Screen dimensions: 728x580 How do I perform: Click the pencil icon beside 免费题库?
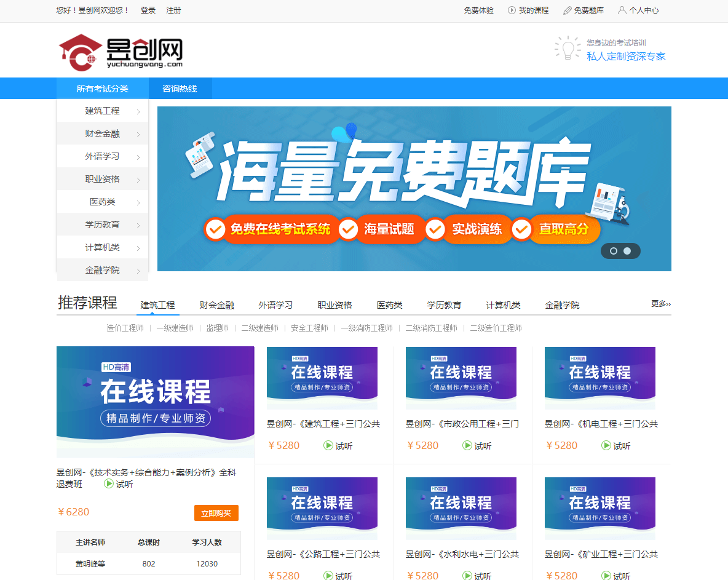(568, 10)
